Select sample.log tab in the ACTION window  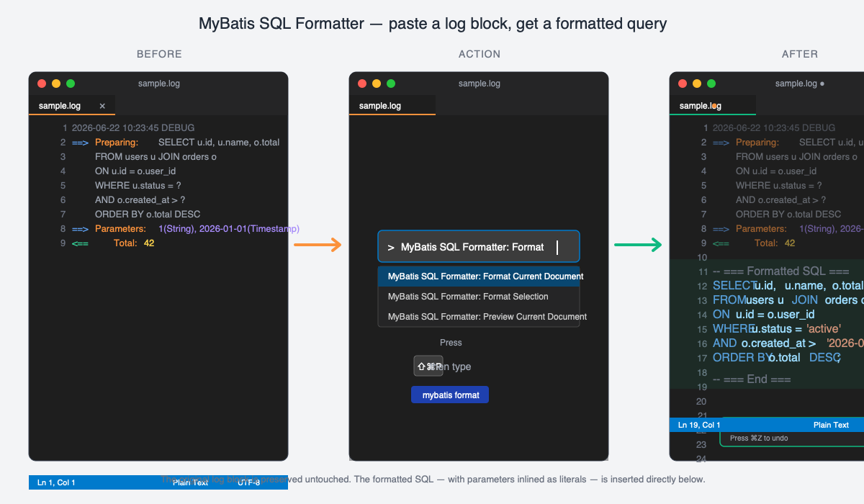click(392, 106)
